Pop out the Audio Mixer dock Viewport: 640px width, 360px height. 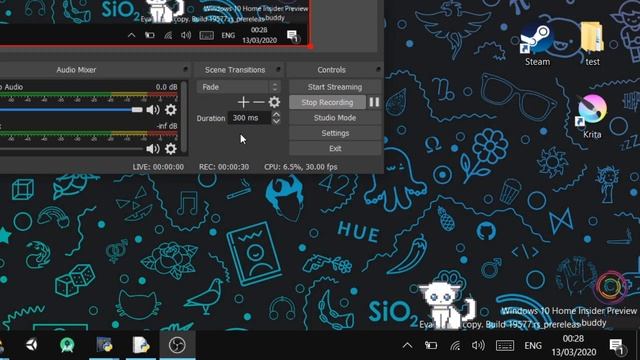pyautogui.click(x=185, y=69)
